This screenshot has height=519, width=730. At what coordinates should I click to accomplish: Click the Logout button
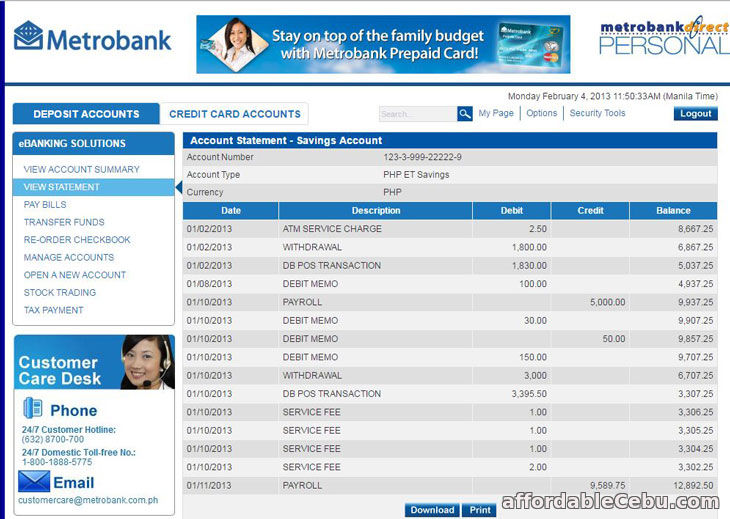pyautogui.click(x=696, y=114)
